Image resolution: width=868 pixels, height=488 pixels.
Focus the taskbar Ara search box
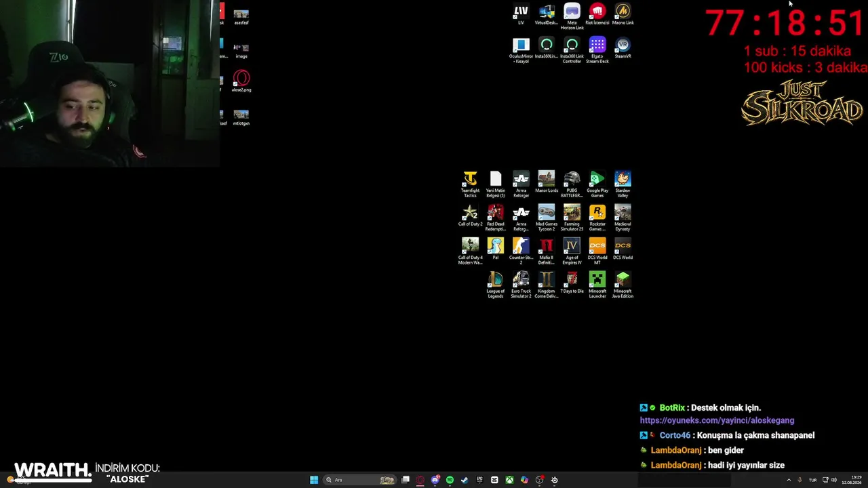(x=360, y=480)
